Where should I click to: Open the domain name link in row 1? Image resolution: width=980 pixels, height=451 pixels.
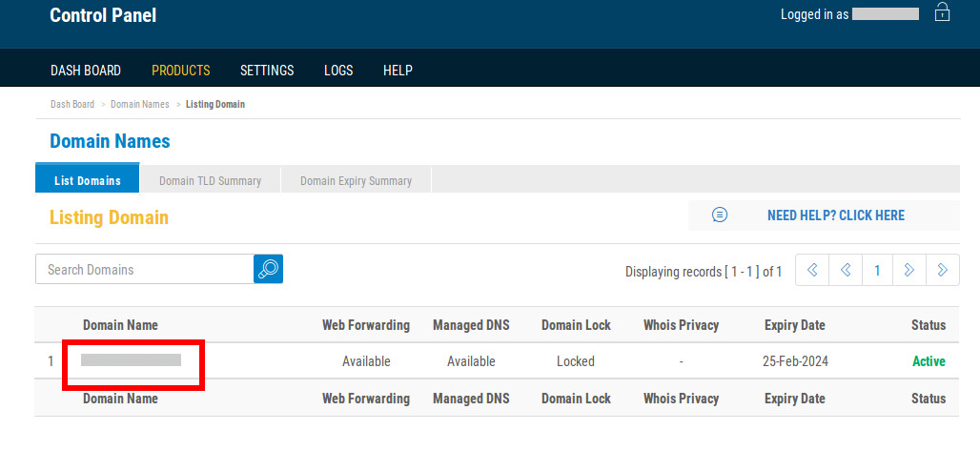132,360
